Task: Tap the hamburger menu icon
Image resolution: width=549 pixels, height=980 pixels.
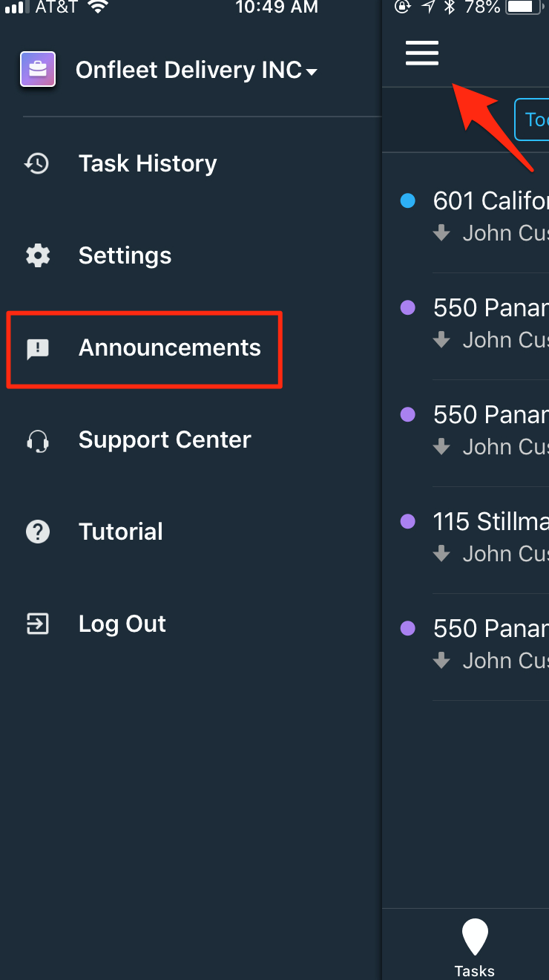Action: click(x=422, y=53)
